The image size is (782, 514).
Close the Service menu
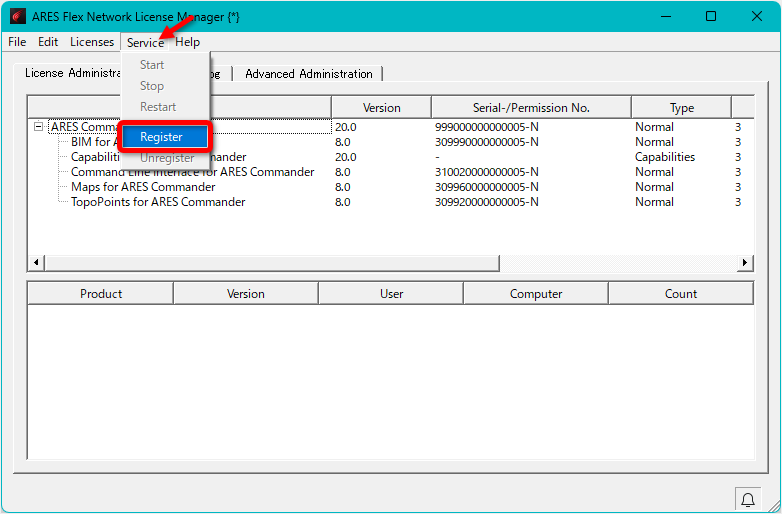coord(145,42)
